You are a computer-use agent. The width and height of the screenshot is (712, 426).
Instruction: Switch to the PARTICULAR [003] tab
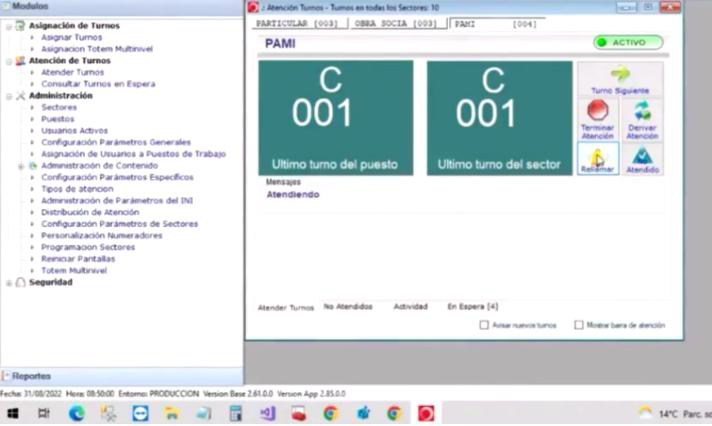tap(297, 23)
